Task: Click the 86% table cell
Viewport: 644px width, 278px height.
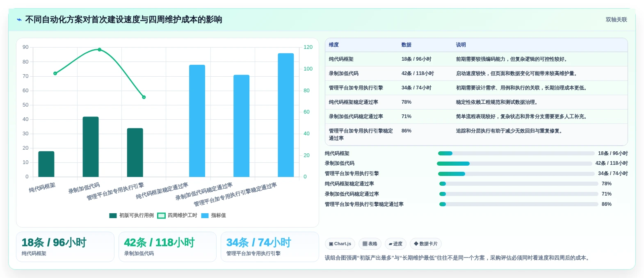Action: coord(406,131)
